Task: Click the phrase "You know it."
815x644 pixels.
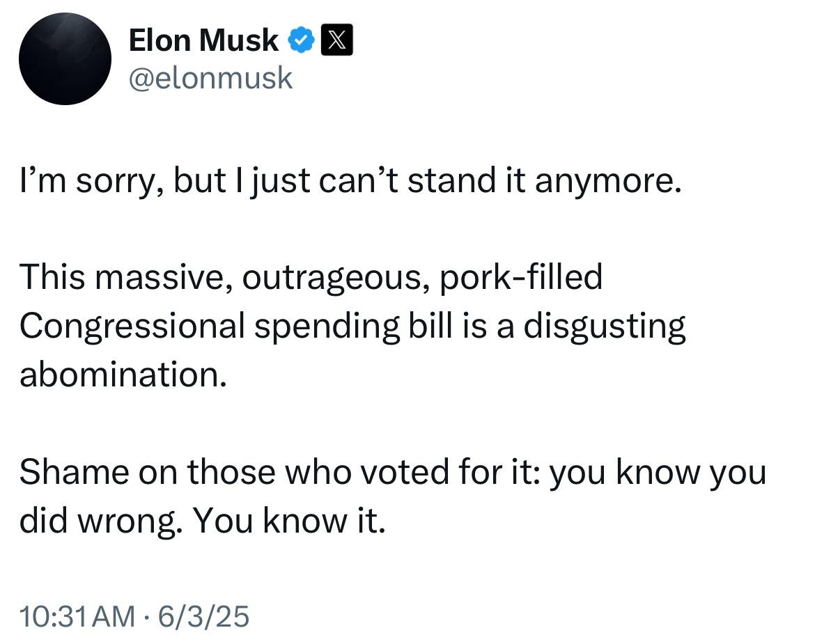Action: pyautogui.click(x=290, y=521)
